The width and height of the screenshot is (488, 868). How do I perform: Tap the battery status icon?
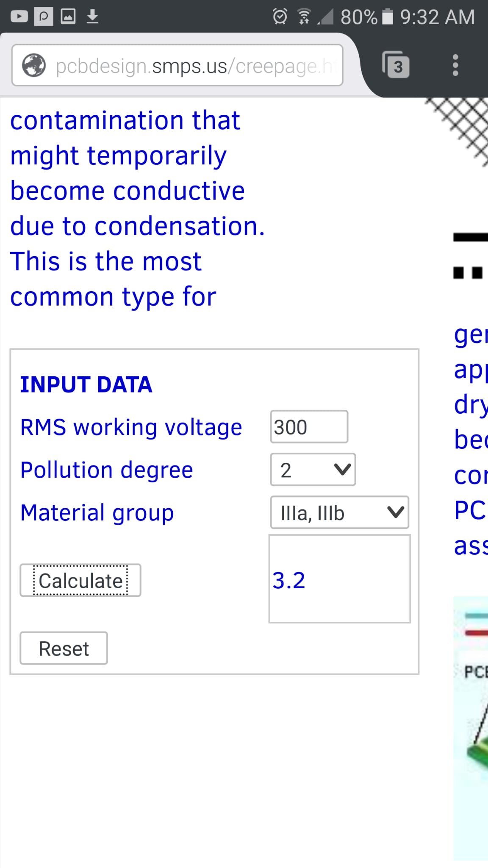coord(388,17)
